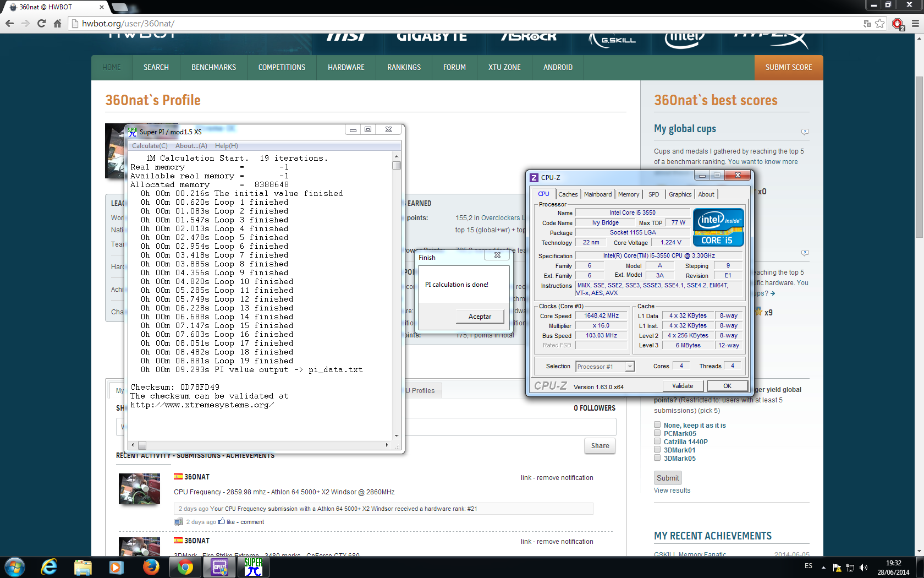Show hidden system tray icons

(x=823, y=567)
